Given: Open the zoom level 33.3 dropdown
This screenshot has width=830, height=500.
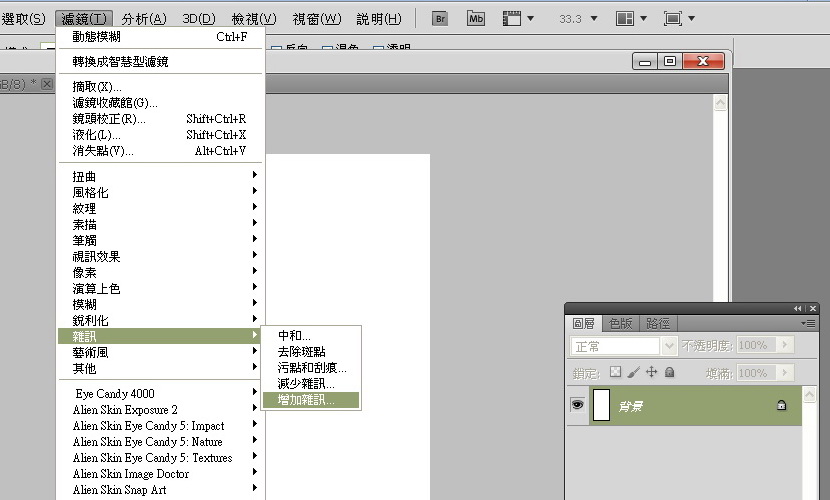Looking at the screenshot, I should point(594,19).
